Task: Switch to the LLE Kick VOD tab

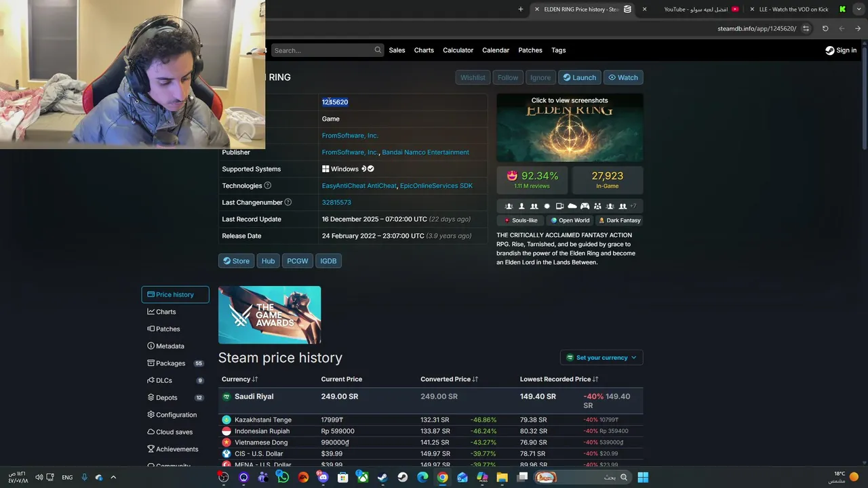Action: [799, 9]
